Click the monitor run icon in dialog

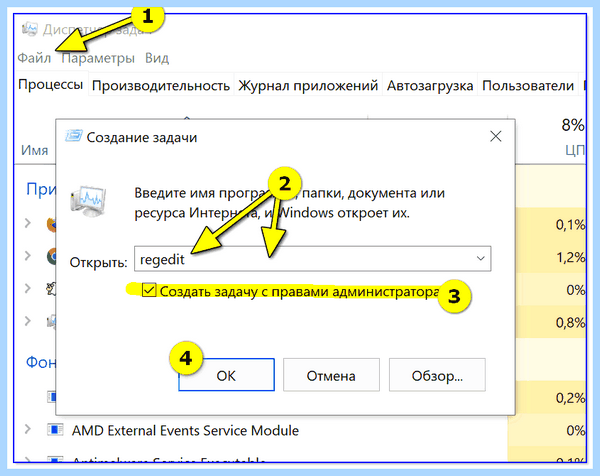[x=88, y=201]
